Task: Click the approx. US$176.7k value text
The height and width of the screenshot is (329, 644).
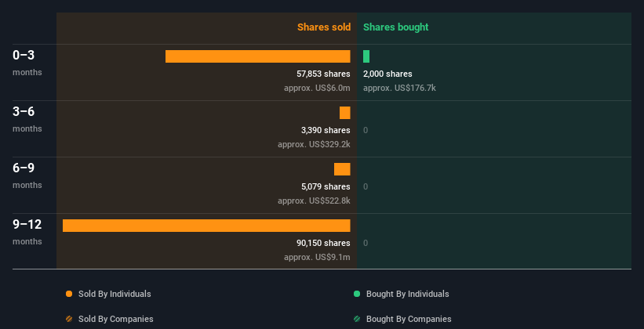Action: point(399,88)
